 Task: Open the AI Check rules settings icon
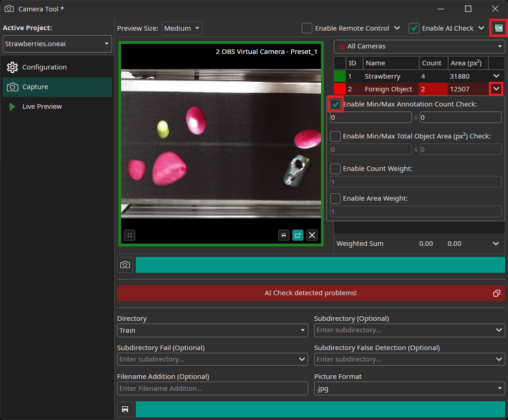[499, 28]
